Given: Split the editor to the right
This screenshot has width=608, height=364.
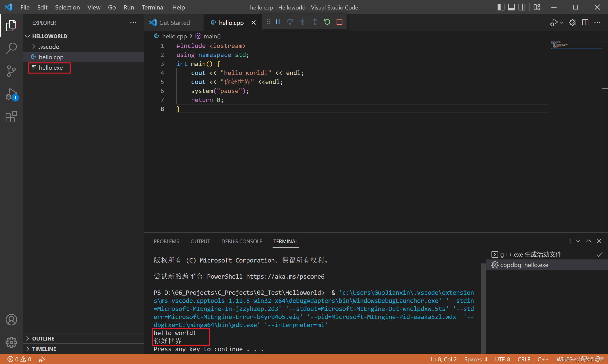Looking at the screenshot, I should click(x=585, y=23).
